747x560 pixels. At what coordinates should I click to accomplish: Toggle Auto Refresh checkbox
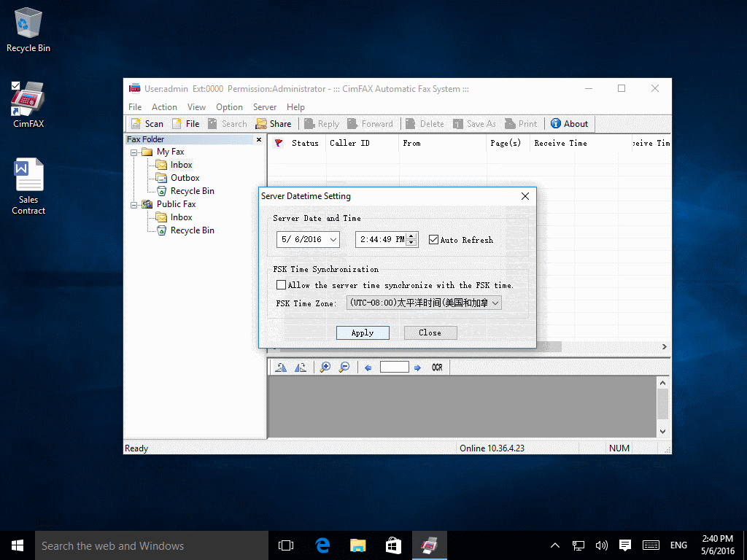(x=433, y=239)
